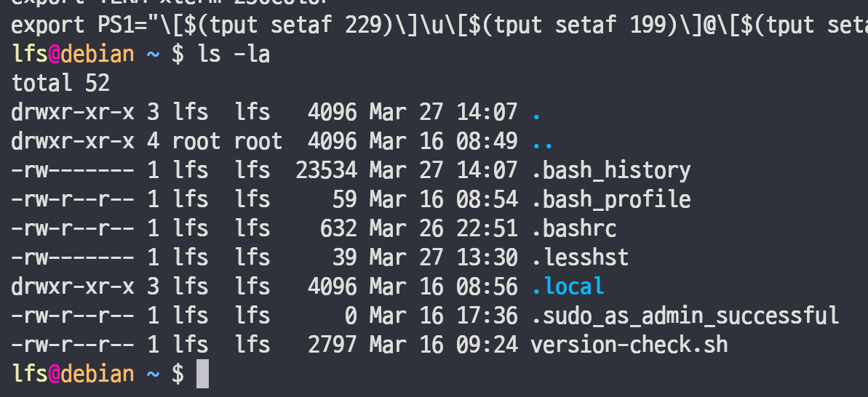Click the "total 52" output line

[60, 83]
